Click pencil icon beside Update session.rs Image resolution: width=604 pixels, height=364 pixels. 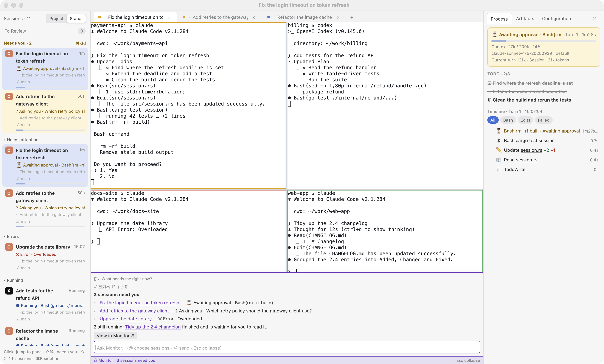click(x=498, y=150)
